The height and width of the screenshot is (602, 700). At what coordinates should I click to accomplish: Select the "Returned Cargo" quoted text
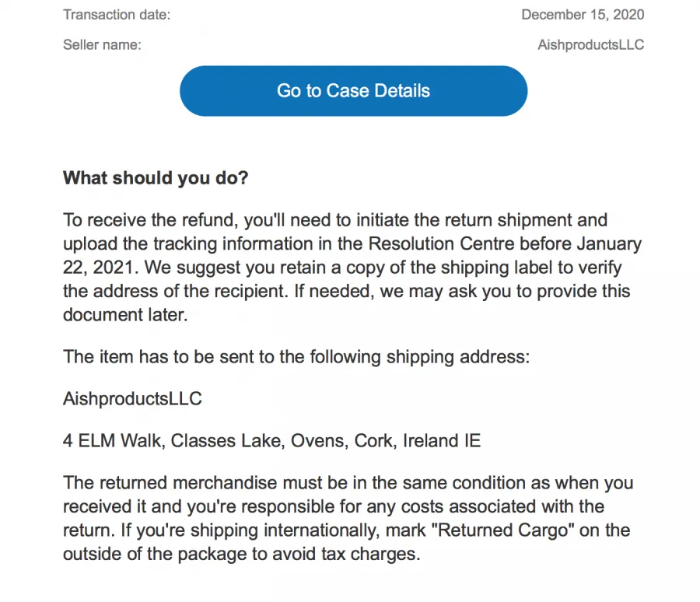[502, 530]
